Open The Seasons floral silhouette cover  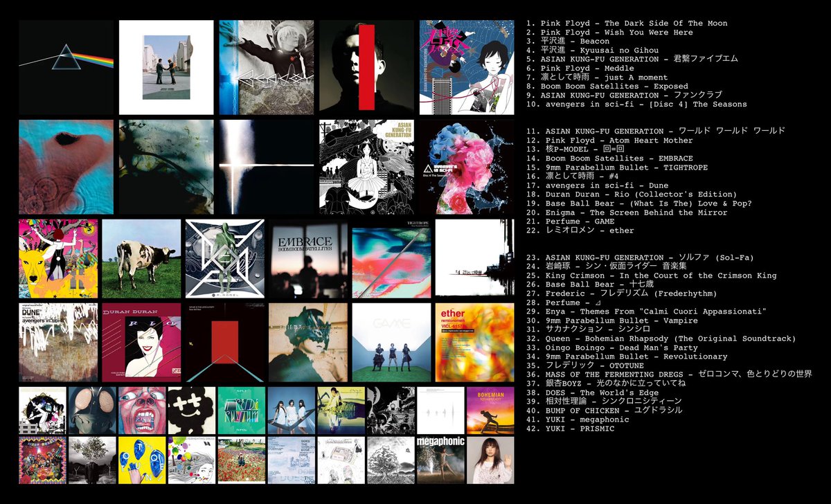coord(467,167)
